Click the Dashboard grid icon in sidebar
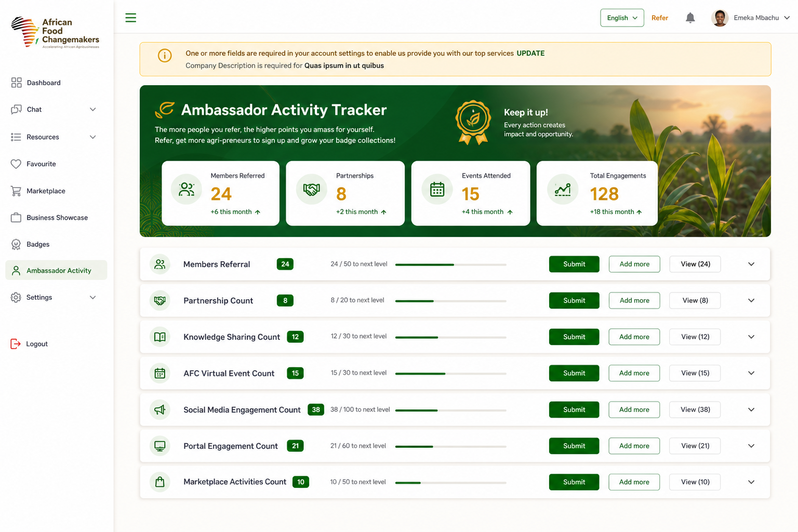This screenshot has width=798, height=532. (16, 83)
